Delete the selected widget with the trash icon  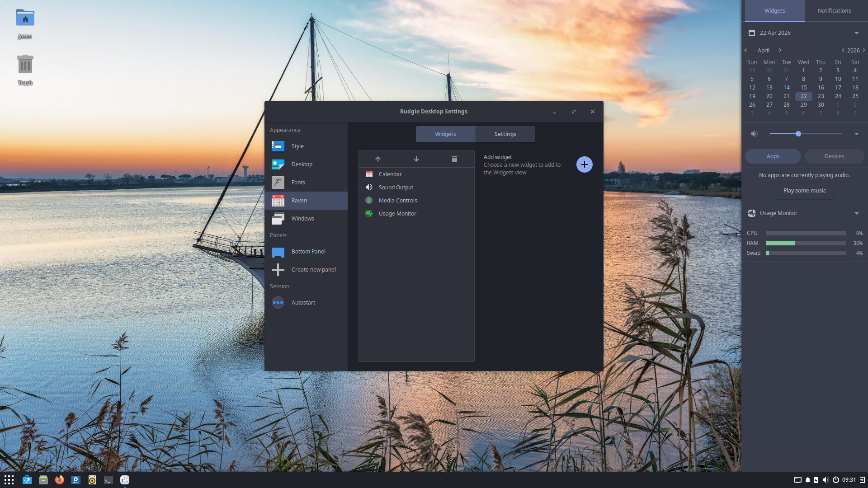(454, 159)
